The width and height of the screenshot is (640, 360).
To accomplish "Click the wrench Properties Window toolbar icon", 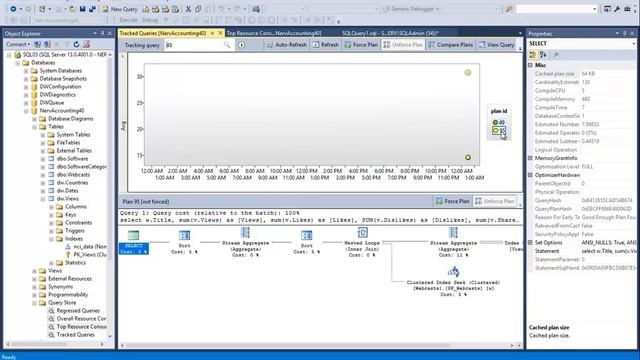I will (x=617, y=9).
